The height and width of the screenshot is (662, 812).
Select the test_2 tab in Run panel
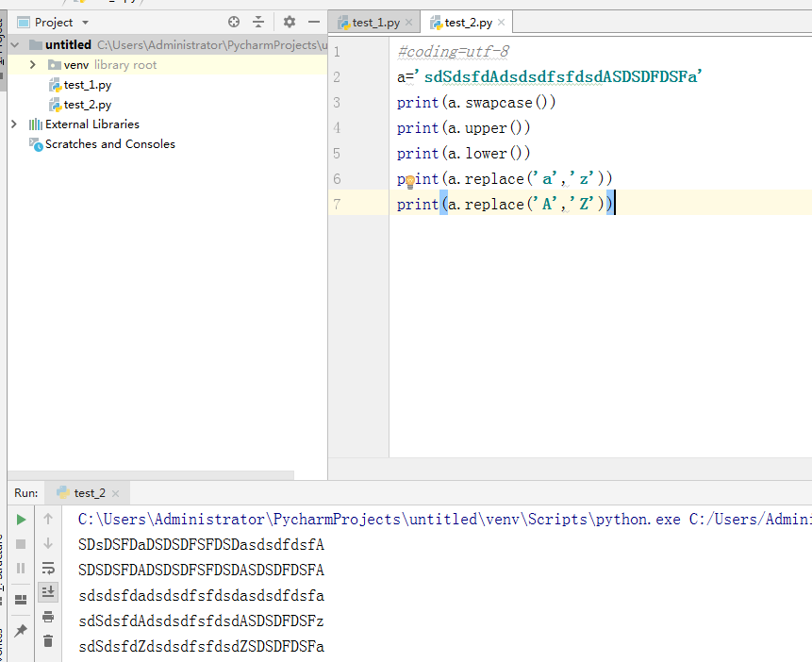90,492
